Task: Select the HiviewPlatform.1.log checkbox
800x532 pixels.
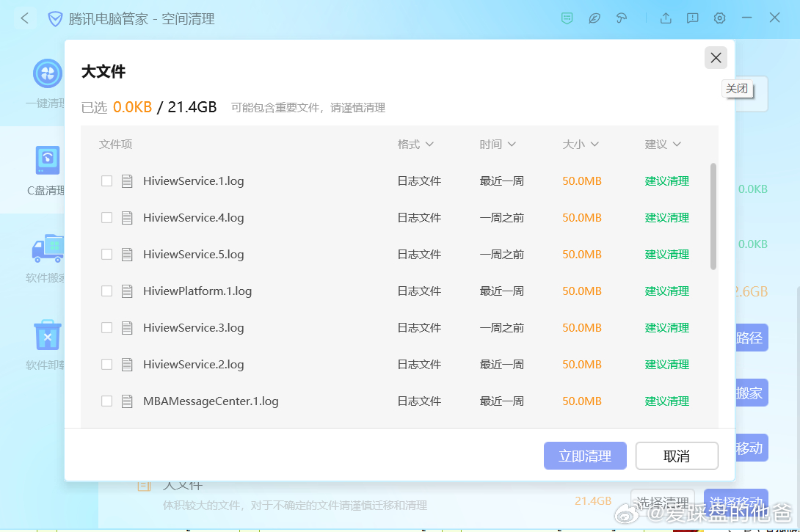Action: [106, 291]
